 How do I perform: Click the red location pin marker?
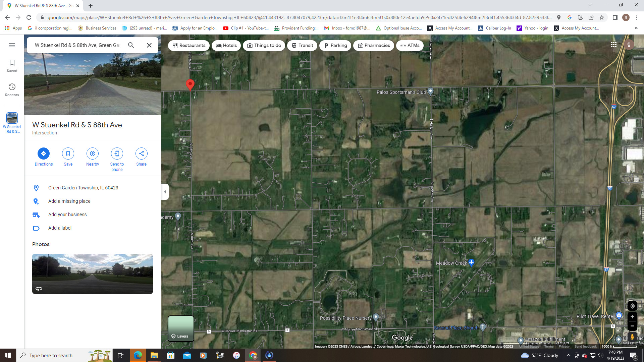coord(190,84)
